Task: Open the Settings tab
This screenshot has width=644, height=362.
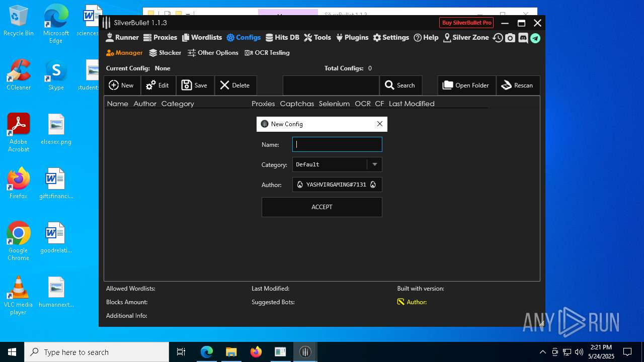Action: [x=391, y=37]
